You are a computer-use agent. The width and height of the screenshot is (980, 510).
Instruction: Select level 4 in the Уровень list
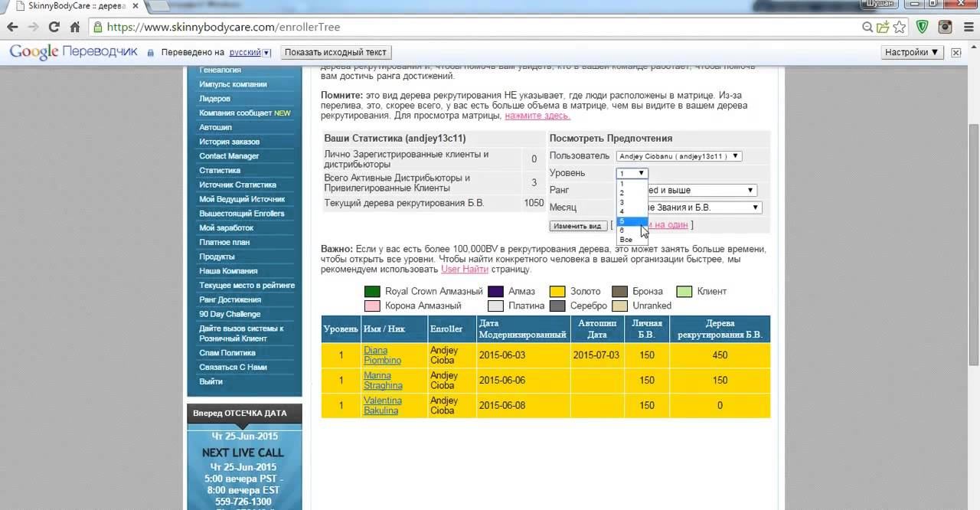632,211
